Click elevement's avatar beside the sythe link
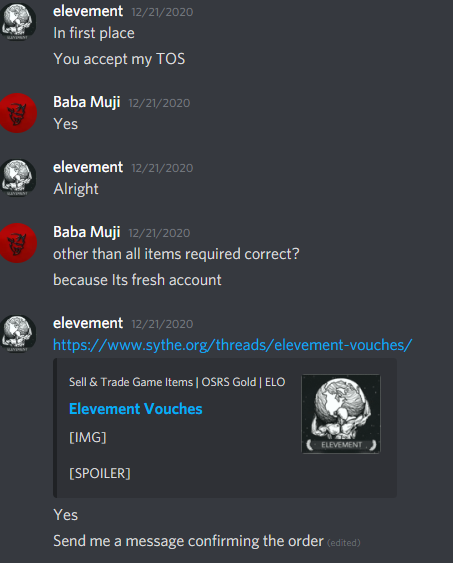Viewport: 453px width, 563px height. pos(18,334)
